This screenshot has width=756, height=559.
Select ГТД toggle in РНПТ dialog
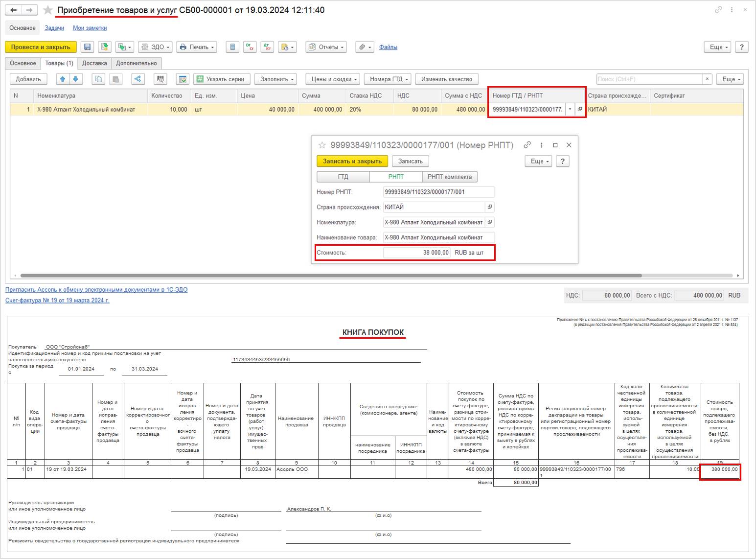344,177
